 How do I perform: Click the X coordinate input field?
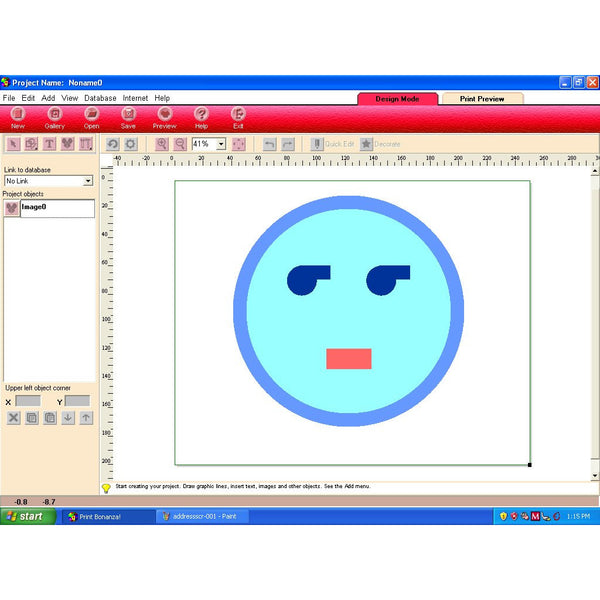[28, 401]
